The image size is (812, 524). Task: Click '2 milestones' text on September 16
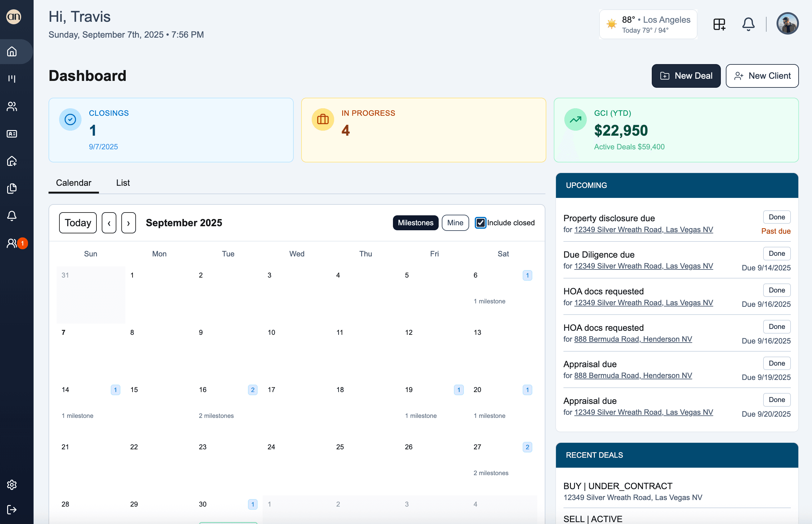pyautogui.click(x=216, y=416)
